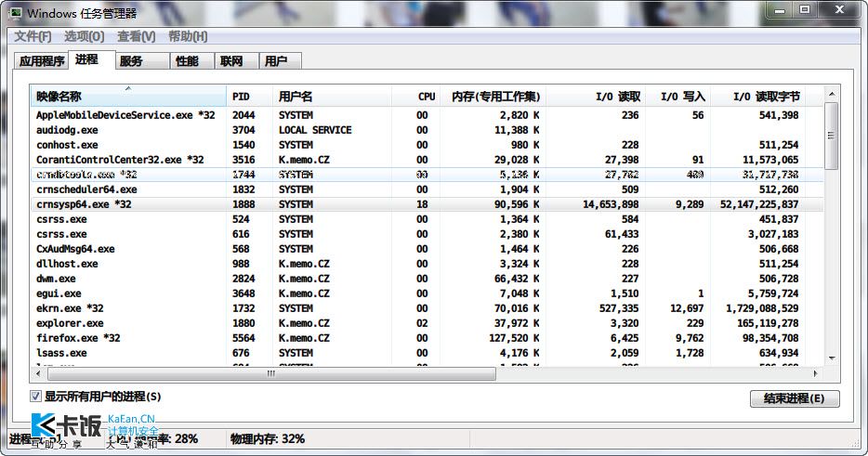
Task: Click the vertical scrollbar down arrow
Action: tap(832, 358)
